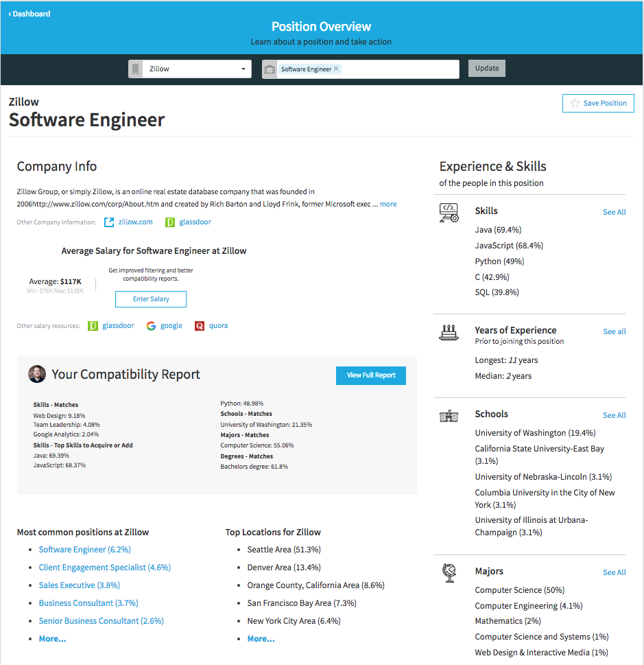644x665 pixels.
Task: Click New York City Area (6.4%) location
Action: (294, 621)
